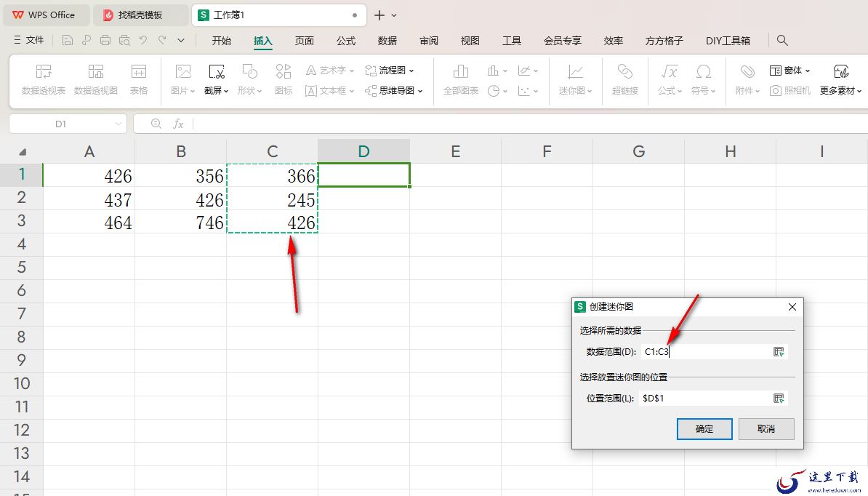Switch to the 公式 ribbon tab
Screen dimensions: 868x496
tap(346, 41)
